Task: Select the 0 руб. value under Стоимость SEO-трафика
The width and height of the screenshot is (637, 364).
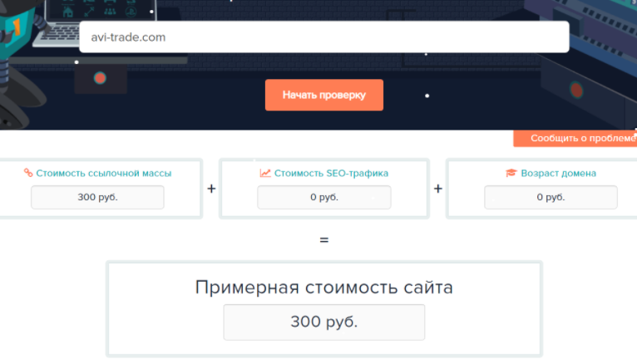Action: click(x=324, y=197)
